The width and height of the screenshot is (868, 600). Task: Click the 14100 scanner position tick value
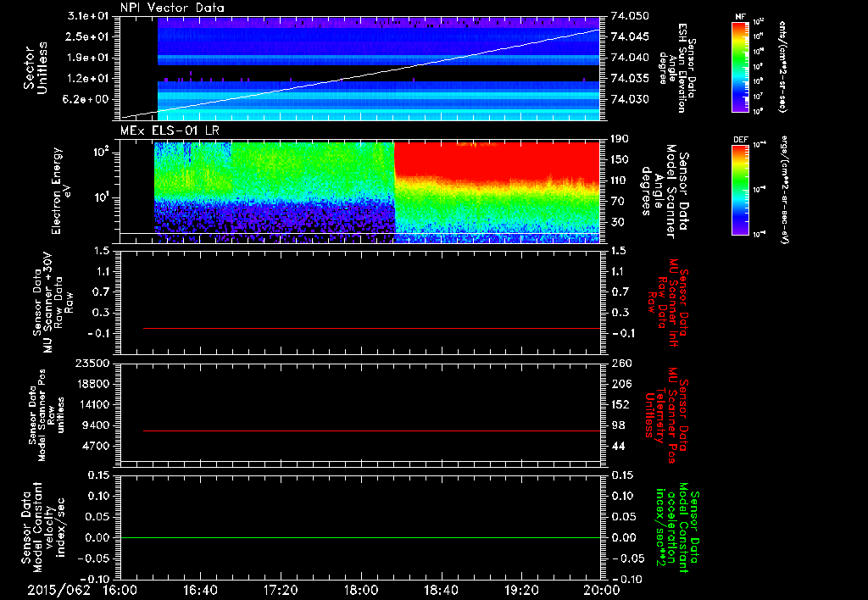tap(93, 404)
